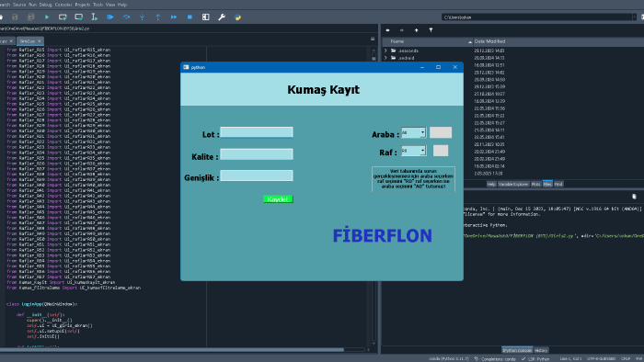Click the .android folder icon
The width and height of the screenshot is (644, 362).
(394, 58)
